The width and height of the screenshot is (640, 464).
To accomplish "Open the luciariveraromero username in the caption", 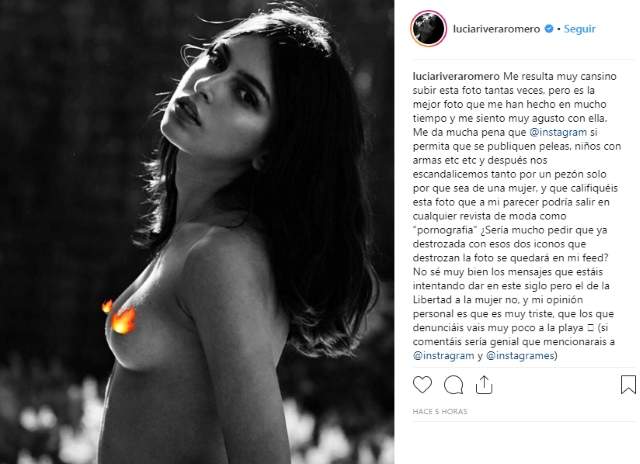I will tap(456, 76).
